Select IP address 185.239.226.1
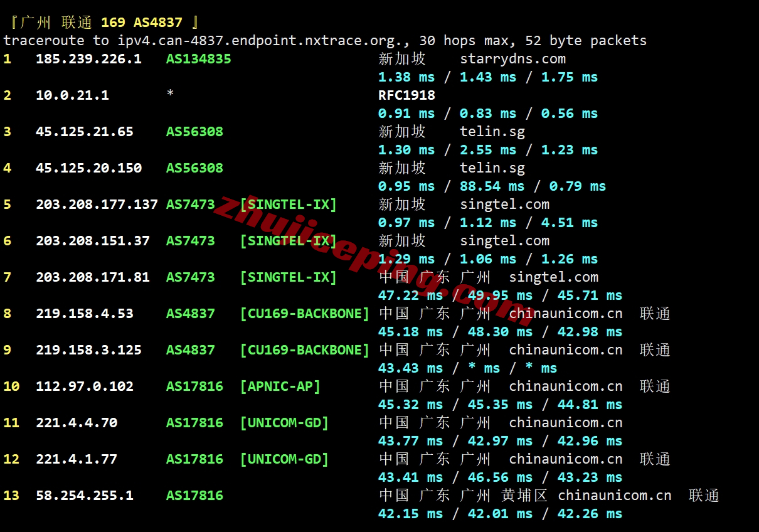This screenshot has height=532, width=759. click(88, 59)
